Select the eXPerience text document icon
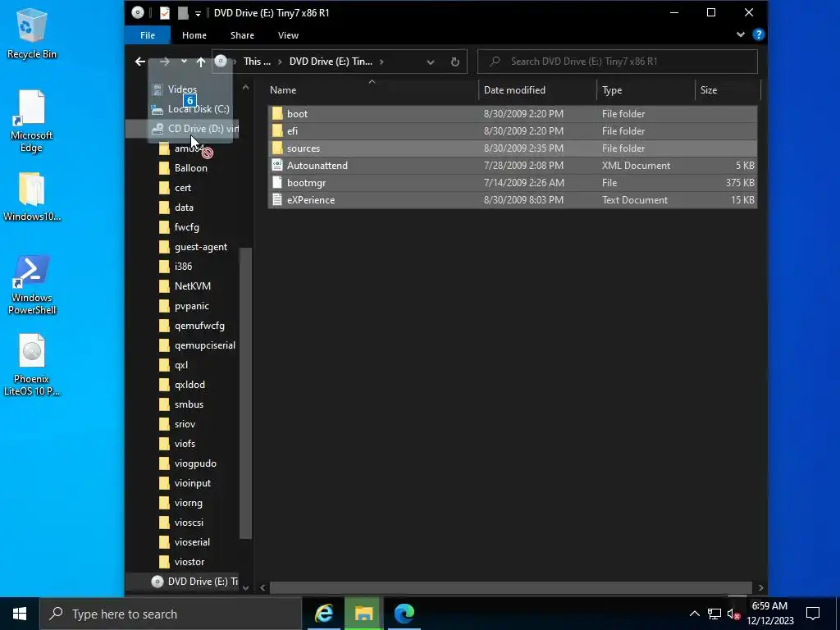This screenshot has height=630, width=840. tap(277, 199)
